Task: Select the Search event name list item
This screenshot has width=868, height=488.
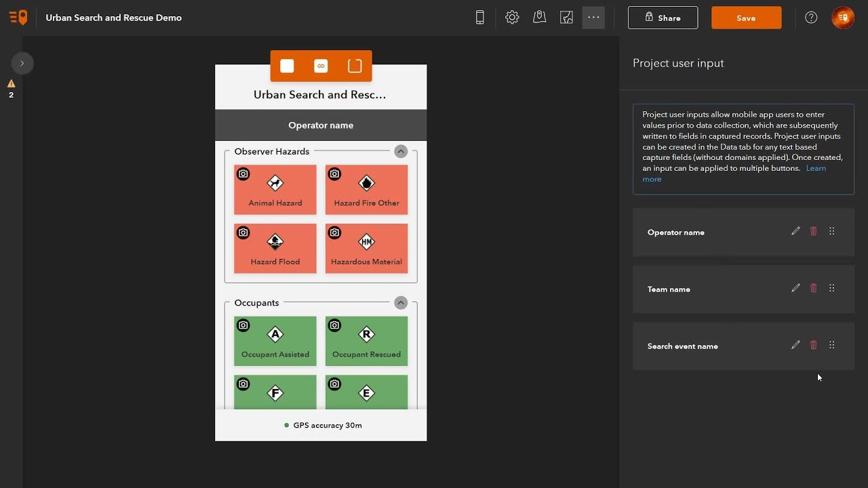Action: 743,346
